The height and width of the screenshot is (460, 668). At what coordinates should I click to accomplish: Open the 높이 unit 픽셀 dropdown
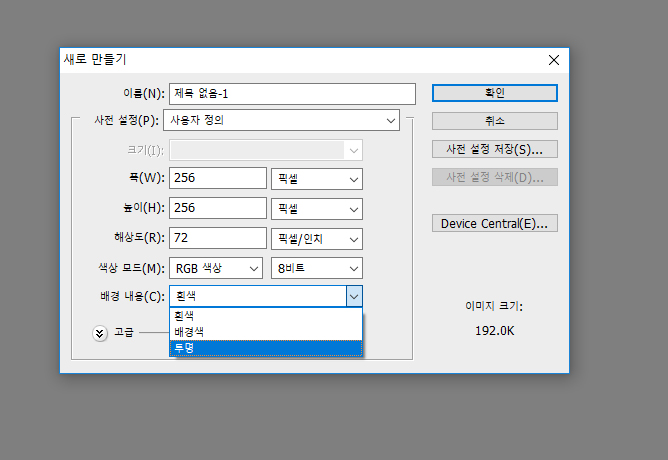click(x=317, y=209)
